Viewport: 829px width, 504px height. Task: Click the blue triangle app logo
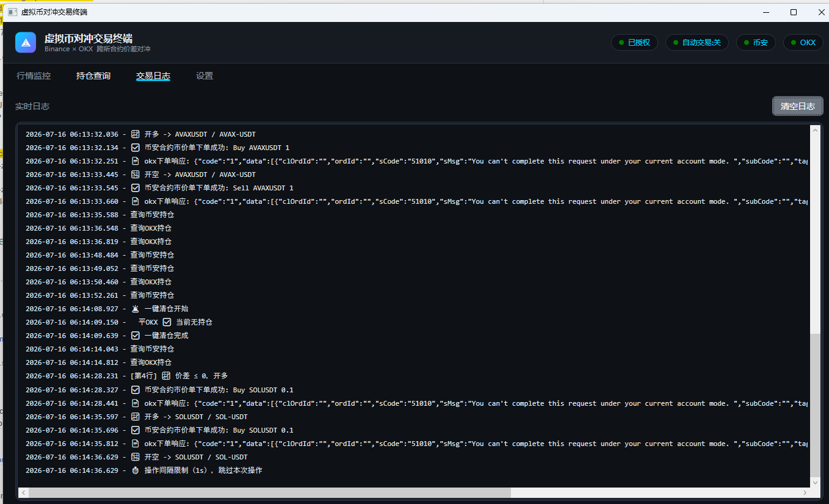click(26, 43)
